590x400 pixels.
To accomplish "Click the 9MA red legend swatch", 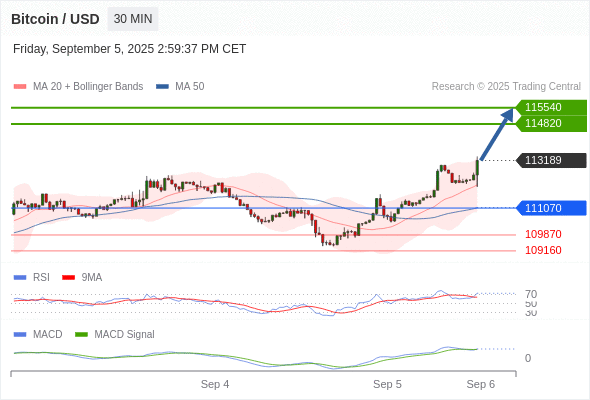I will [68, 278].
